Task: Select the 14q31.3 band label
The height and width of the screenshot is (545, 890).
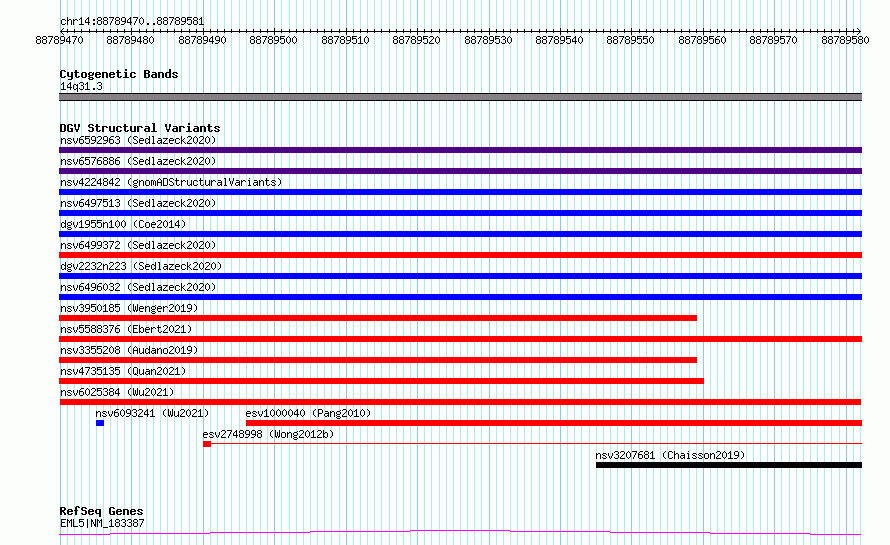Action: tap(81, 86)
